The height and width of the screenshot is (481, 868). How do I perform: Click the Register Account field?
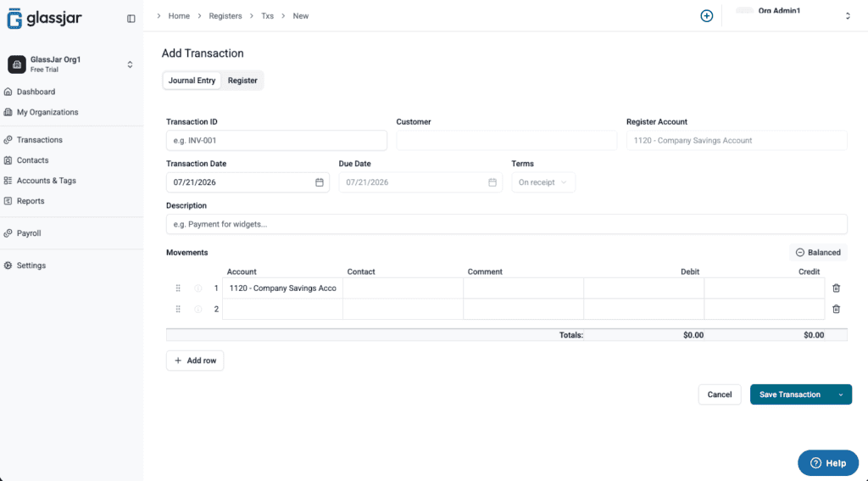[x=737, y=141]
